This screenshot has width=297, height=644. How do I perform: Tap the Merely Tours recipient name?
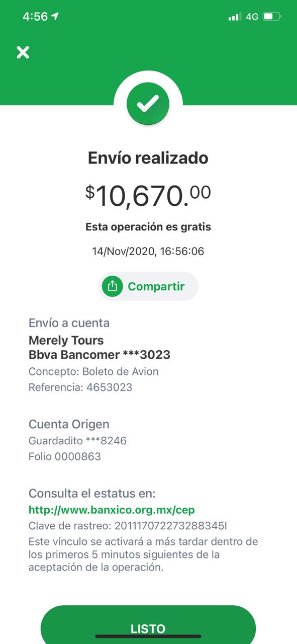pos(66,341)
